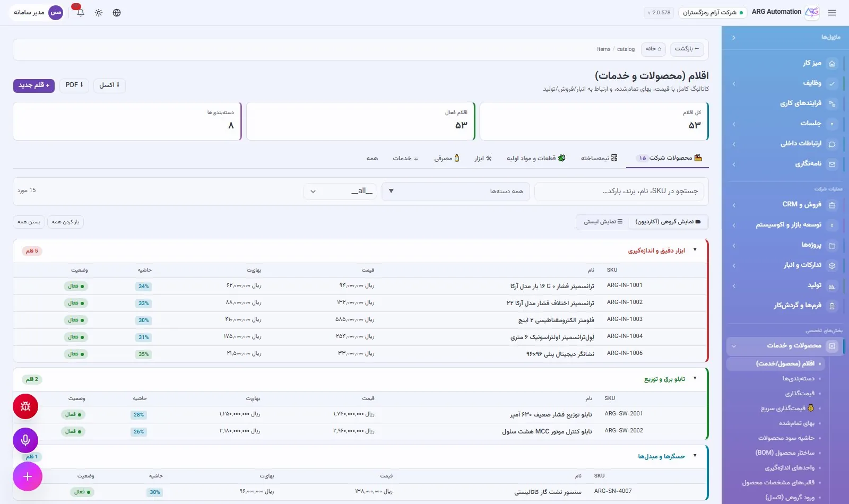Collapse the تابلو برق و توزیع group
The image size is (849, 504).
(x=695, y=378)
